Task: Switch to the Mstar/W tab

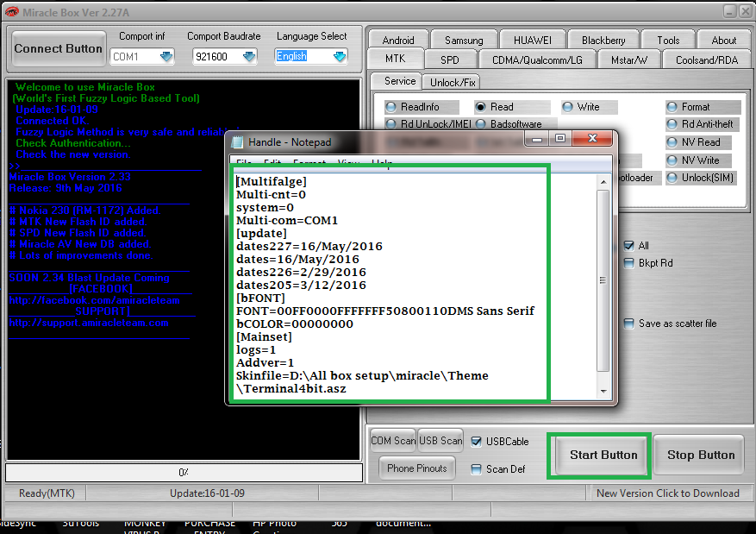Action: coord(629,60)
